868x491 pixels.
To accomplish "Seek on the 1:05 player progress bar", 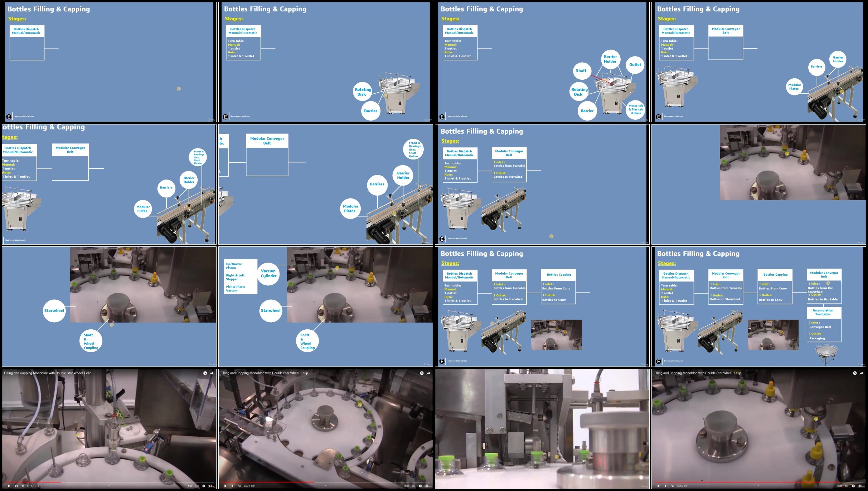I will click(759, 482).
